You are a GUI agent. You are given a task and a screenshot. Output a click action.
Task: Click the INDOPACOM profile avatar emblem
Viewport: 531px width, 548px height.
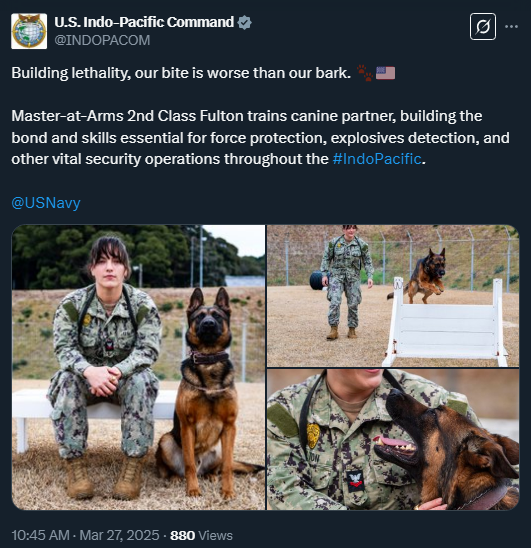29,31
